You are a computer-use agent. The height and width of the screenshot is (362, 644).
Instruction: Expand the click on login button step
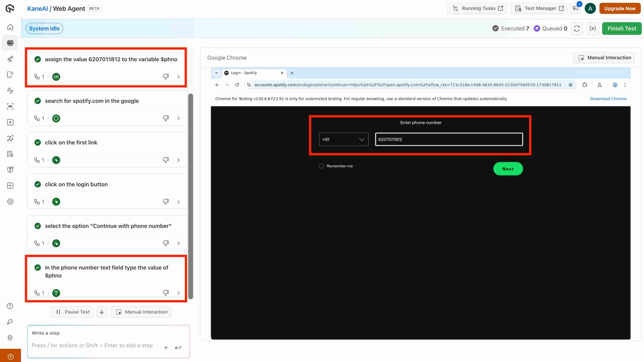pos(179,202)
